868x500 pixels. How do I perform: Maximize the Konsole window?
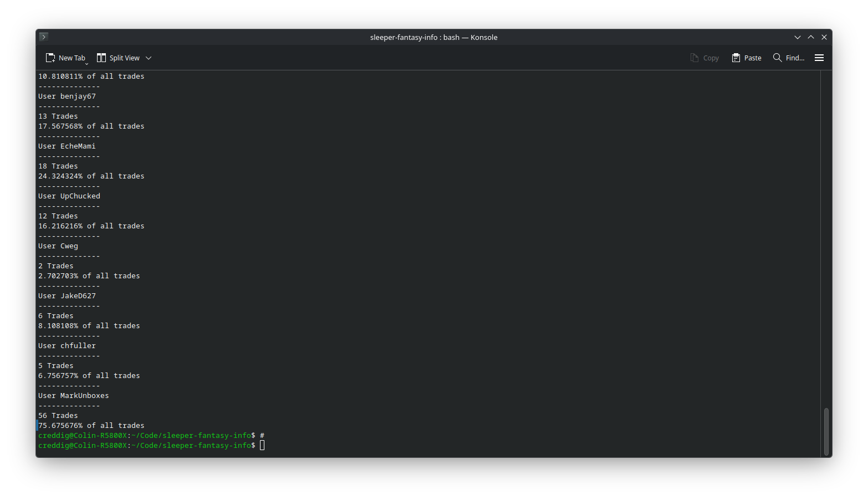tap(811, 37)
